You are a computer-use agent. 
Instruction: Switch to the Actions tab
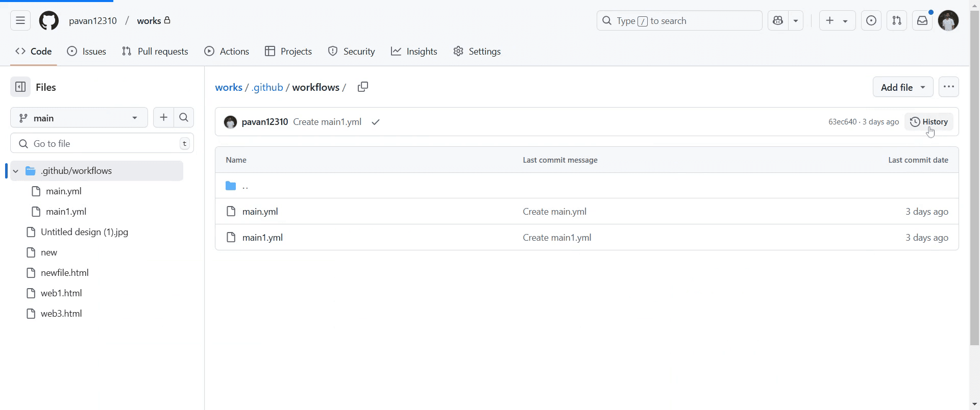(227, 52)
